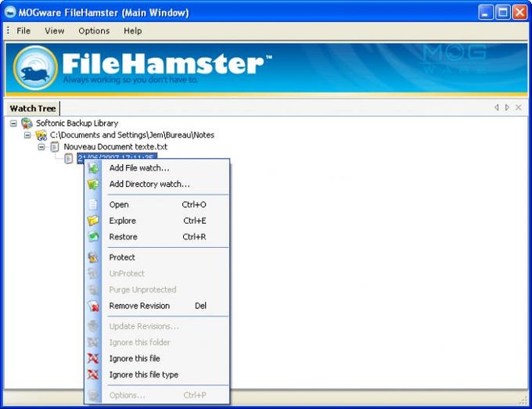Select the Softonic Backup Library tree item
This screenshot has height=409, width=532.
pyautogui.click(x=77, y=123)
